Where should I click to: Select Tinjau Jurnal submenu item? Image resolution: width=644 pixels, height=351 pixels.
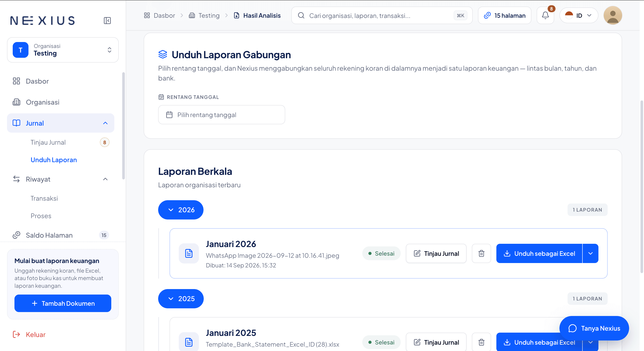[x=48, y=142]
